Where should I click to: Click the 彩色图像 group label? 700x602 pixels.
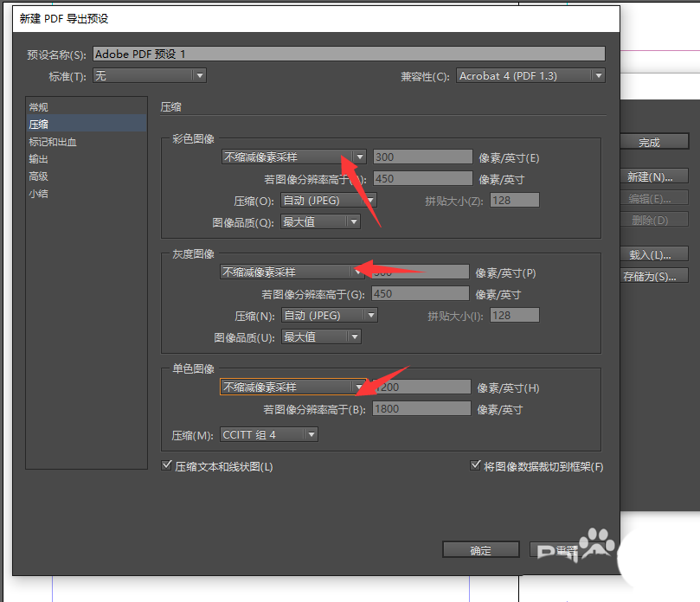coord(193,138)
